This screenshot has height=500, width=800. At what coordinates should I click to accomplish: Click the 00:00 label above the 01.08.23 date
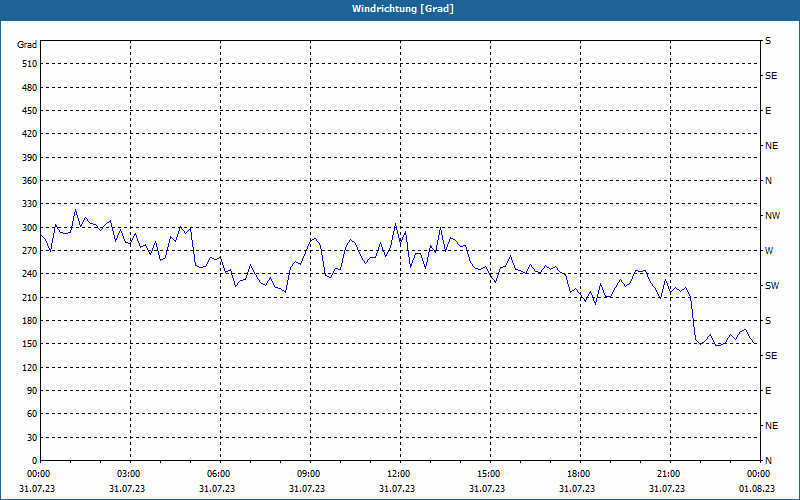pyautogui.click(x=758, y=474)
